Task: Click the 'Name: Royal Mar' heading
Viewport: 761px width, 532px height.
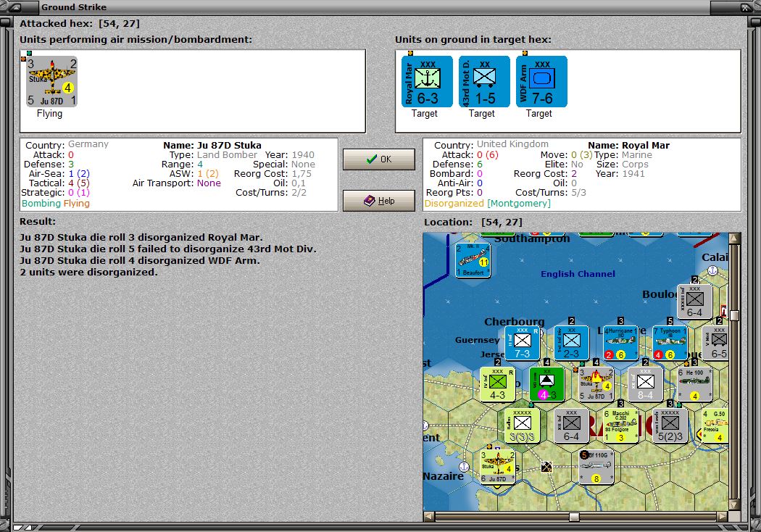Action: click(628, 145)
